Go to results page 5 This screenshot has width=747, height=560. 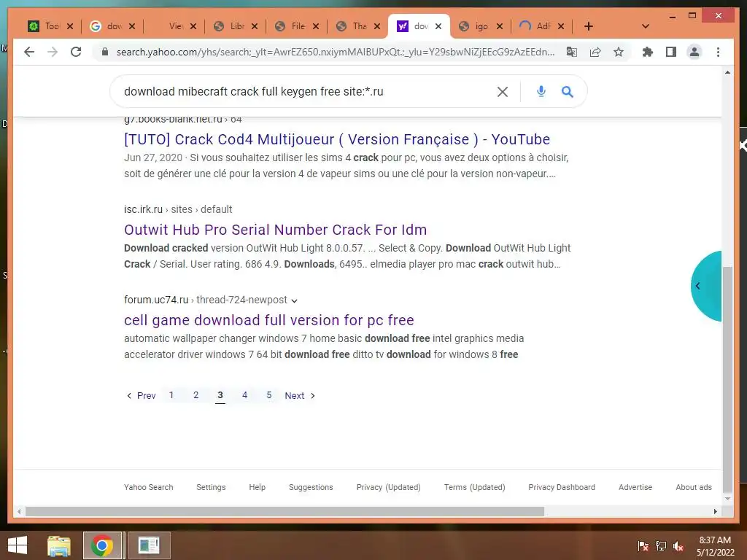(x=268, y=395)
